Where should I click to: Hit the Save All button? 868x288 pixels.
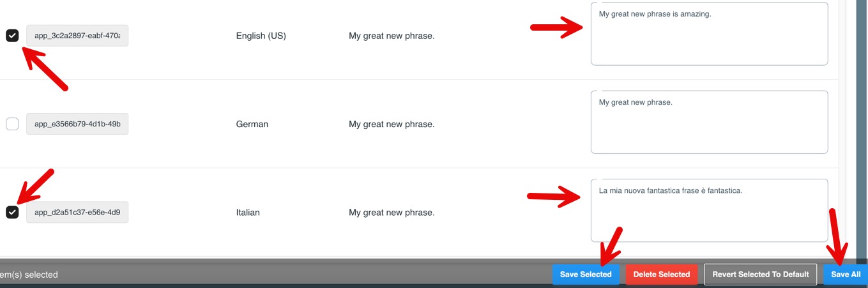(846, 275)
